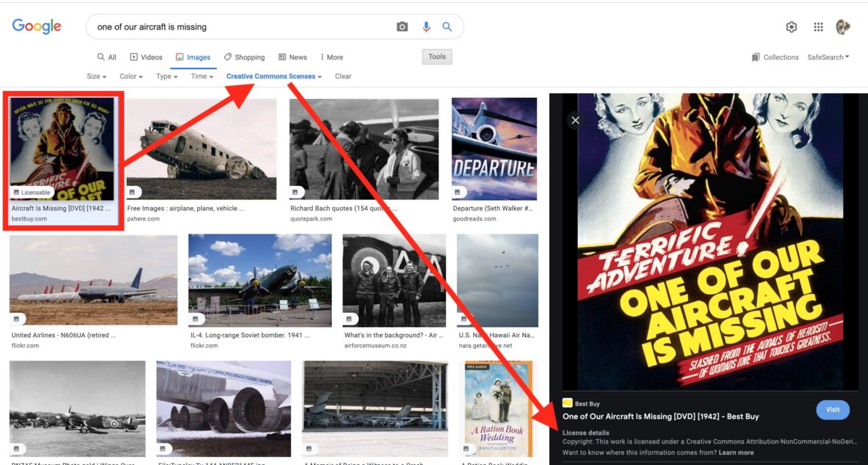Open the United Airlines N606UA thumbnail

point(94,280)
